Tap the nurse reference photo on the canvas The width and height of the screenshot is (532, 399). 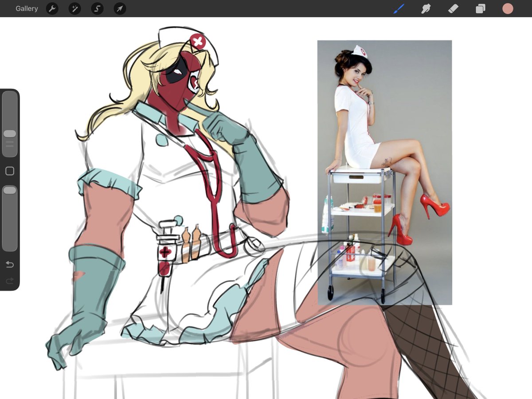coord(384,172)
